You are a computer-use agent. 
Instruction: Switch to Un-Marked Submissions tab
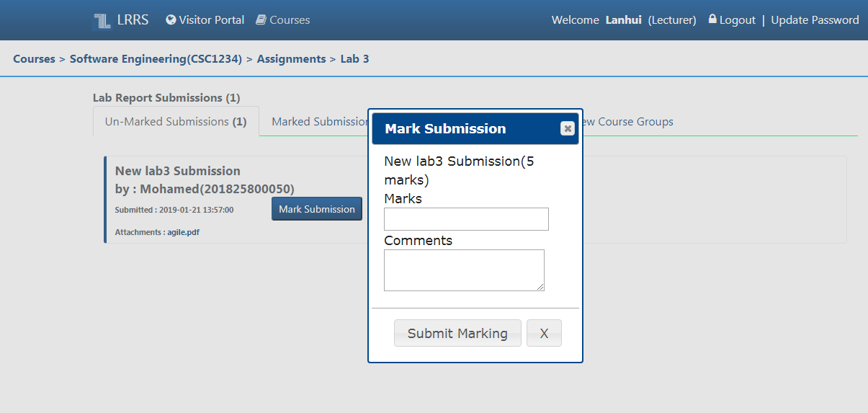coord(176,122)
